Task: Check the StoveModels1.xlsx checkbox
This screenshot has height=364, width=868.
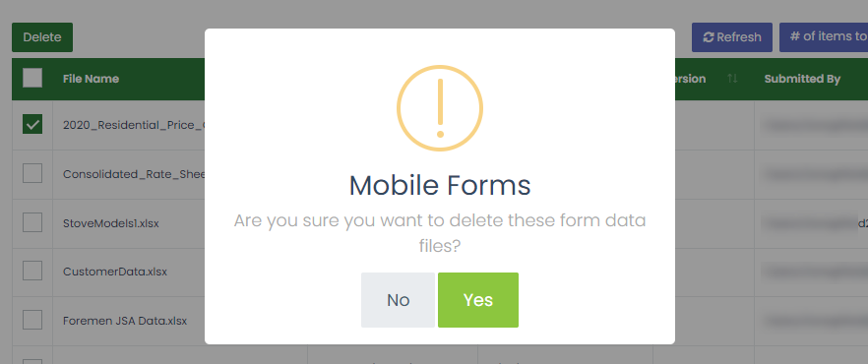Action: pos(32,222)
